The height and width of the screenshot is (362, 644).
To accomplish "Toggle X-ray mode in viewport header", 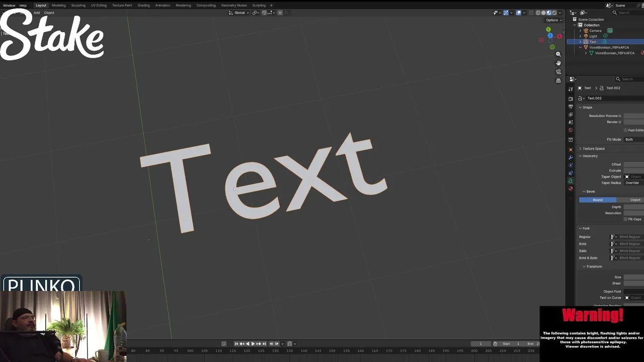I will click(x=531, y=13).
